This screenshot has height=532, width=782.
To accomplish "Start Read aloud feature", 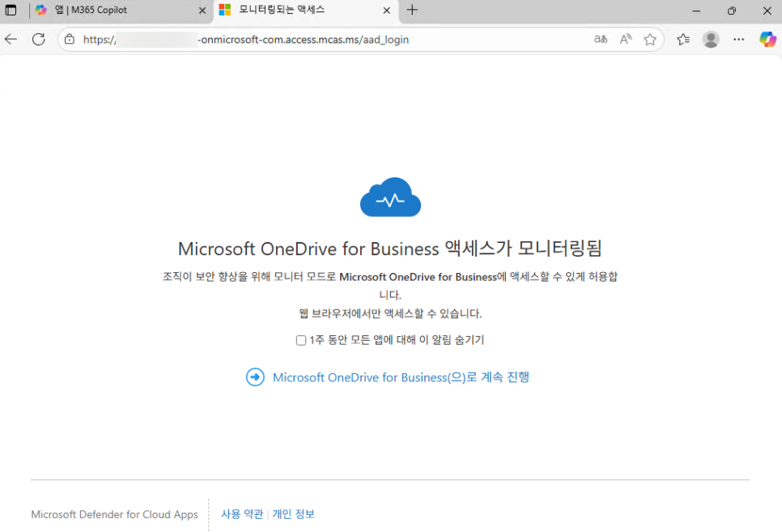I will point(626,40).
